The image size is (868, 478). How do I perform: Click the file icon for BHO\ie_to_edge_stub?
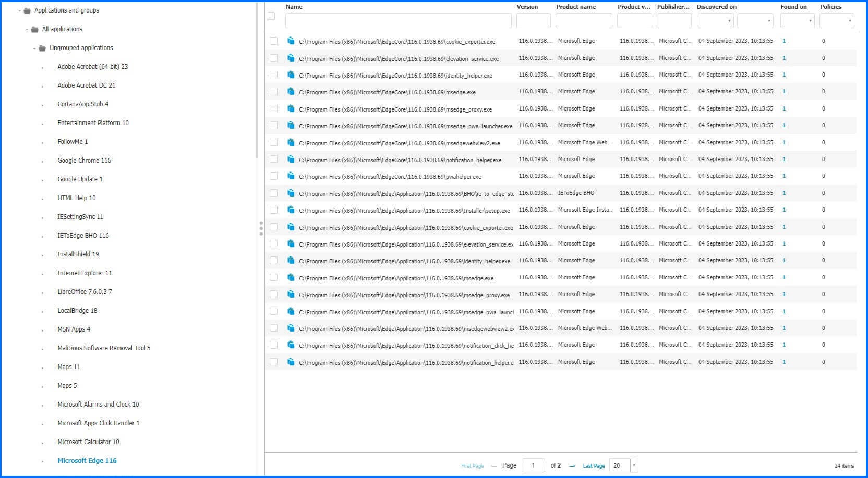(291, 193)
